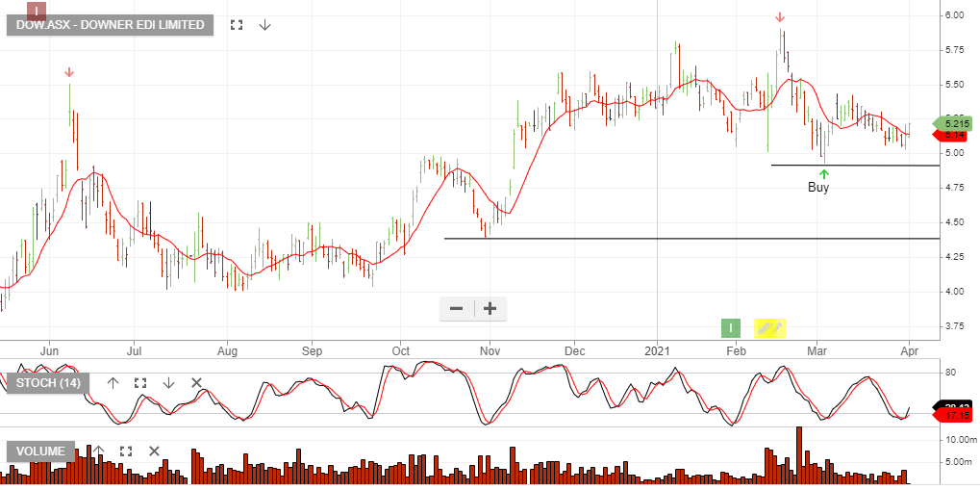The height and width of the screenshot is (490, 980).
Task: Maximize the VOLUME panel
Action: pyautogui.click(x=125, y=451)
